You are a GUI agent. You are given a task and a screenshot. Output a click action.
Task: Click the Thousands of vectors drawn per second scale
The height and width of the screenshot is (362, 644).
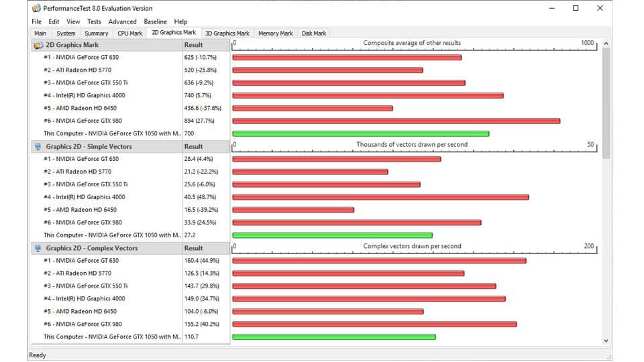click(414, 147)
